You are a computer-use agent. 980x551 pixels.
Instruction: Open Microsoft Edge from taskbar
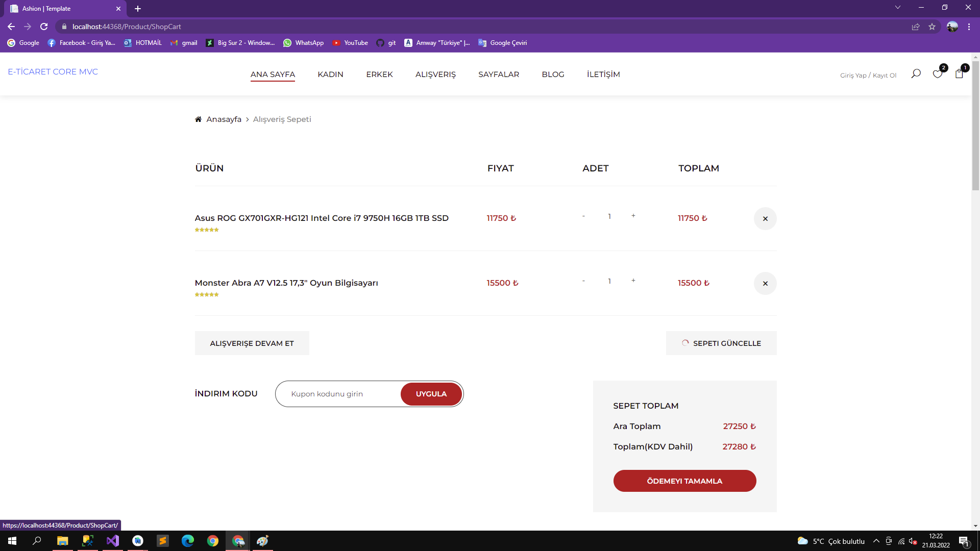pos(188,541)
